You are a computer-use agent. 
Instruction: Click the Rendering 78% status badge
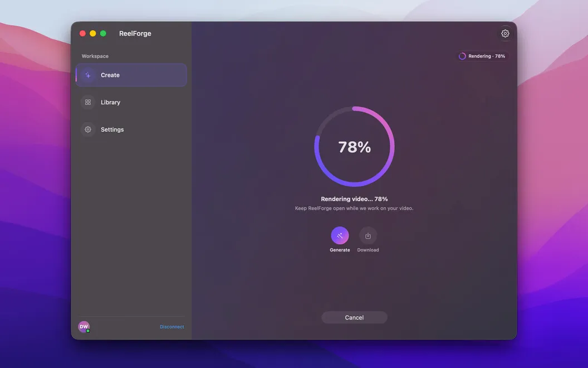coord(482,56)
